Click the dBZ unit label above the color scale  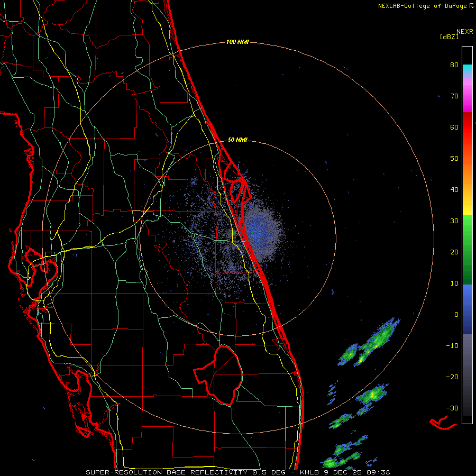[x=449, y=37]
